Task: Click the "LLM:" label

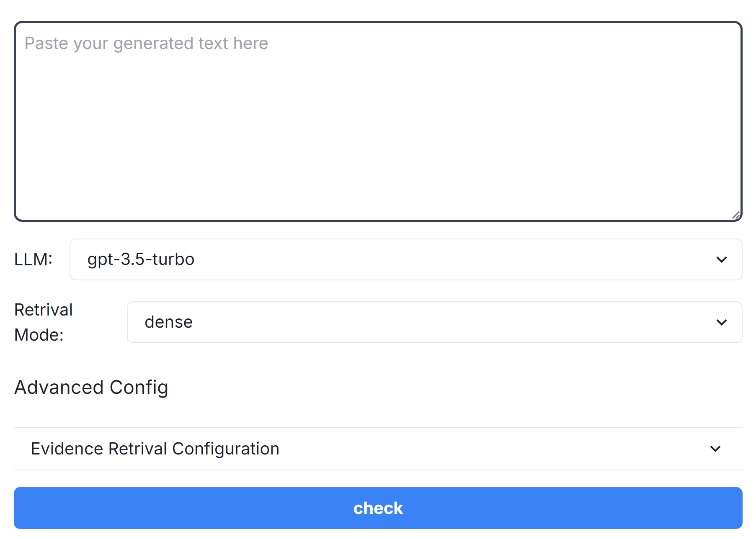Action: point(33,259)
